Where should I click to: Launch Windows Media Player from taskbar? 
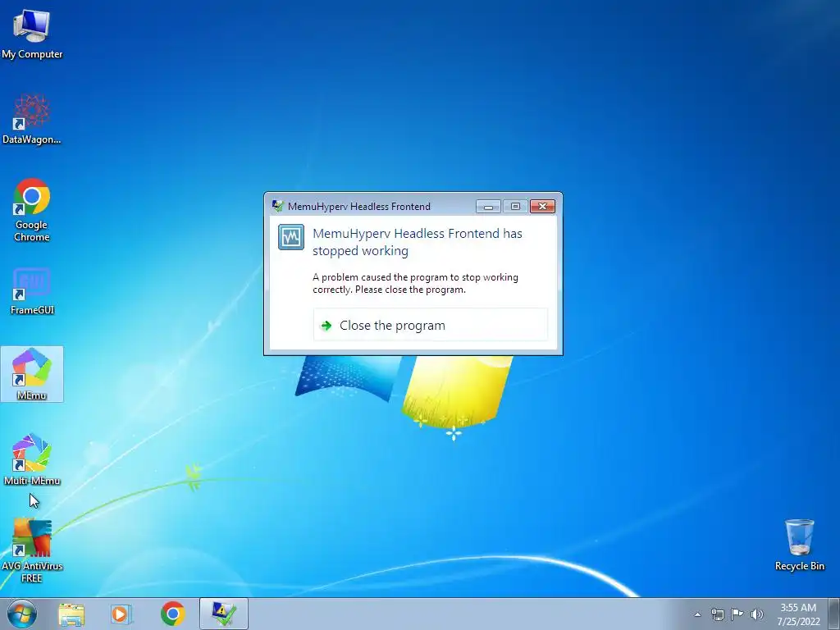tap(121, 614)
